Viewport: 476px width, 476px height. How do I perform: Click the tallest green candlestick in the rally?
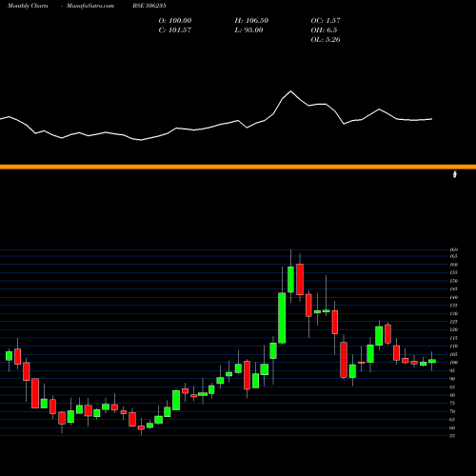tap(282, 318)
